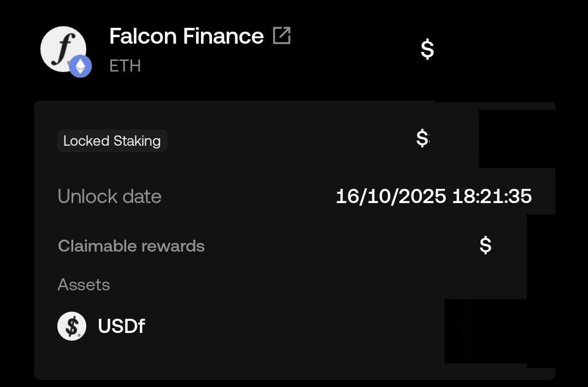This screenshot has width=588, height=387.
Task: Click the USDf token dollar icon
Action: [x=72, y=326]
